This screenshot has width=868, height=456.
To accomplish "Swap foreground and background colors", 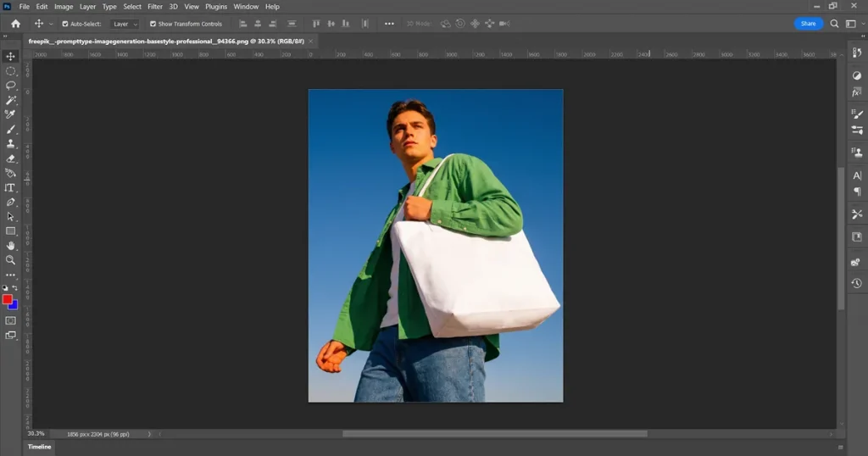I will (15, 288).
